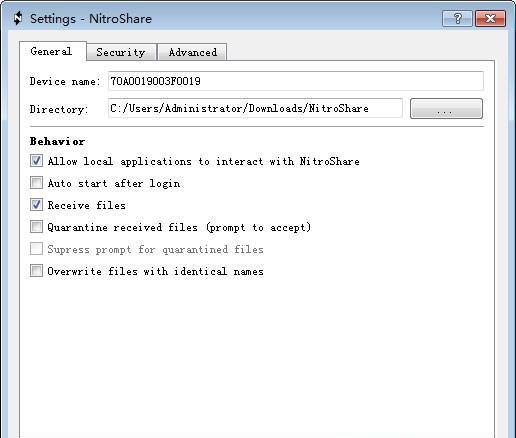Image resolution: width=516 pixels, height=438 pixels.
Task: Focus the Directory path input field
Action: (x=255, y=108)
